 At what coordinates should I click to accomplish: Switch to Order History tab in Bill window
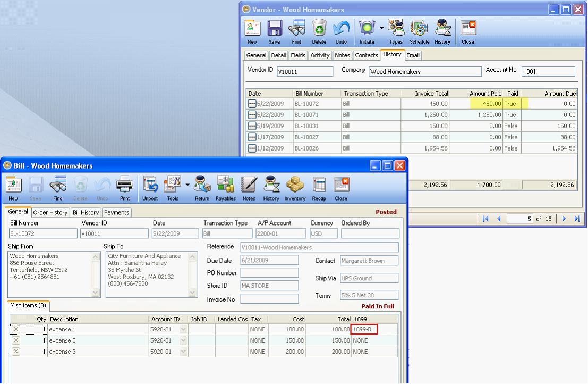[x=50, y=212]
